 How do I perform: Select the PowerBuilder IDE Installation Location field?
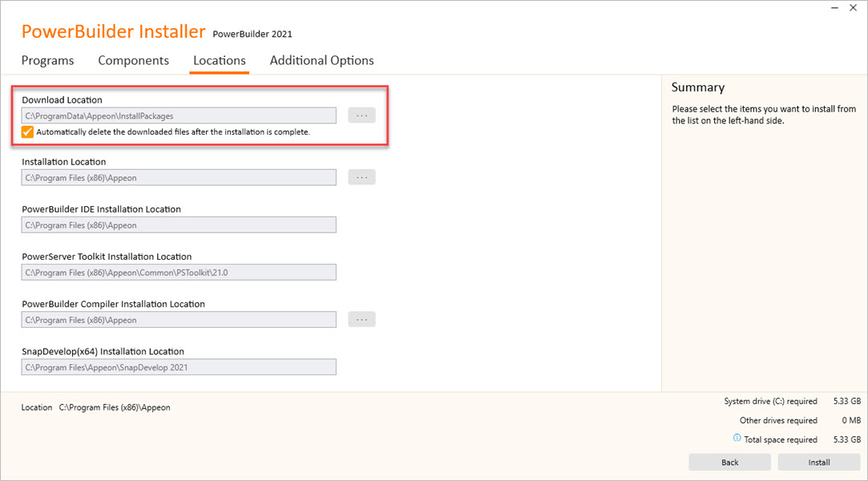pyautogui.click(x=178, y=224)
